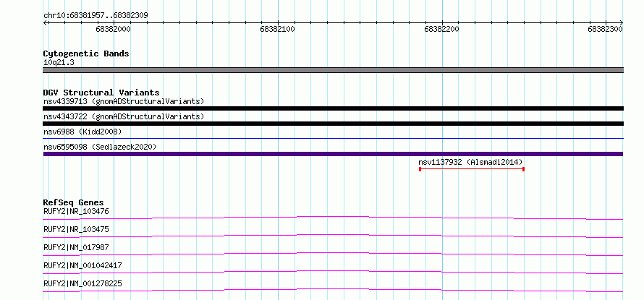Click the thin blue line for nsv6988
Image resolution: width=644 pixels, height=300 pixels.
pos(333,139)
